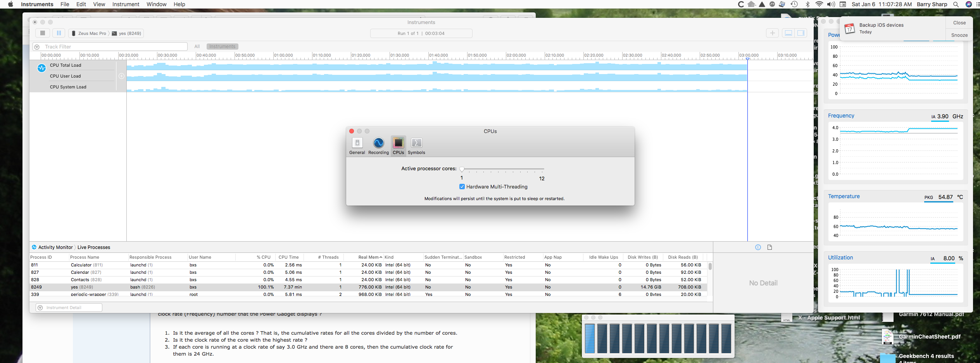Select the CPU System Load track
The image size is (980, 363).
coord(68,87)
